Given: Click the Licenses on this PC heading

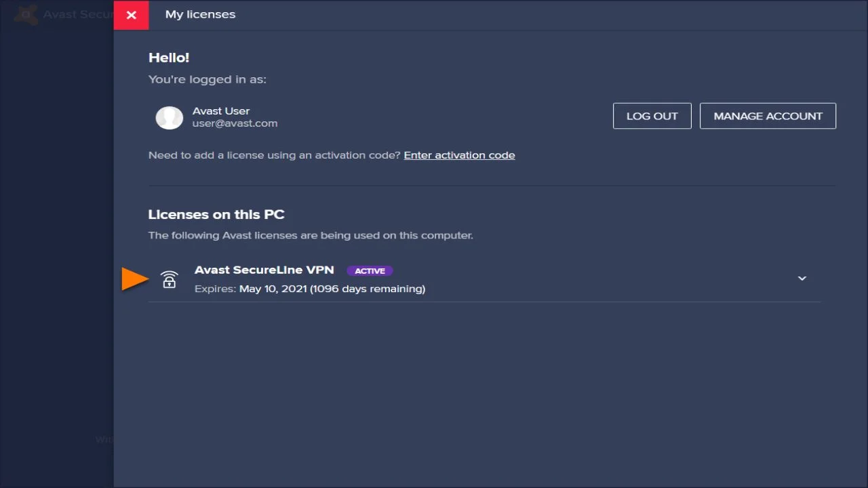Looking at the screenshot, I should (x=216, y=214).
